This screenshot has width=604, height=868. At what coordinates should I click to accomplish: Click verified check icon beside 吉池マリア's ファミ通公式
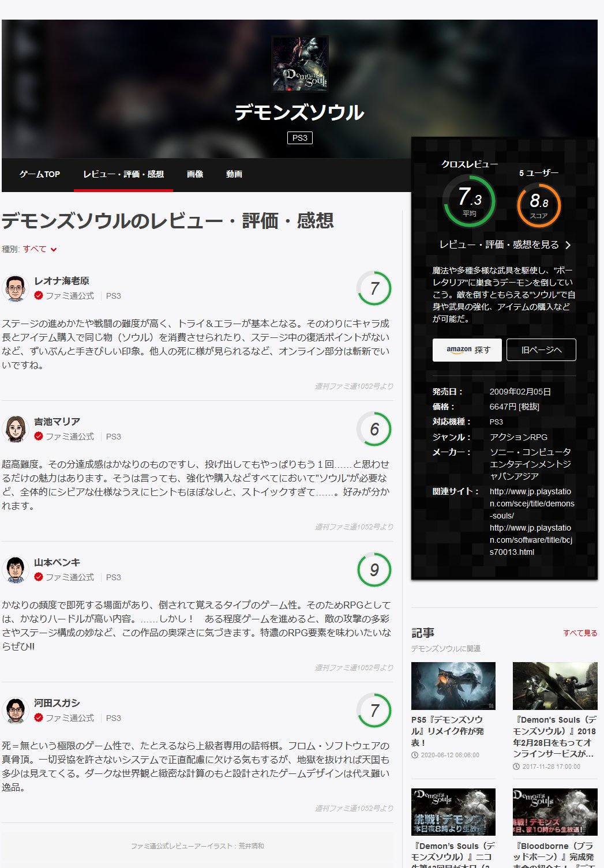pyautogui.click(x=39, y=436)
